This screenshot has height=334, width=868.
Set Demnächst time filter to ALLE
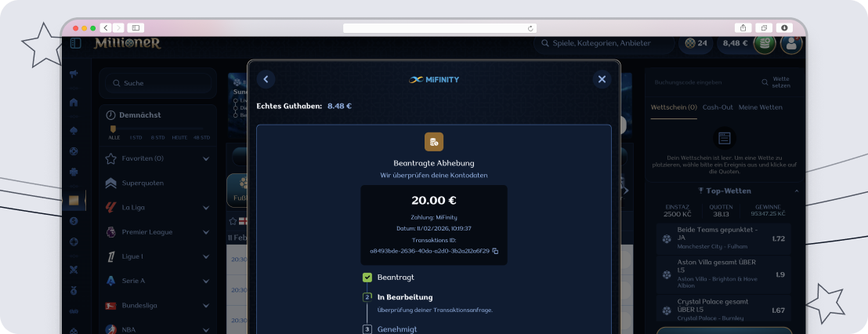114,137
